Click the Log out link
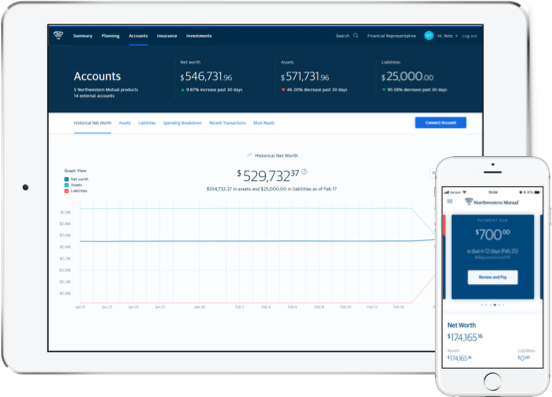 pyautogui.click(x=469, y=36)
